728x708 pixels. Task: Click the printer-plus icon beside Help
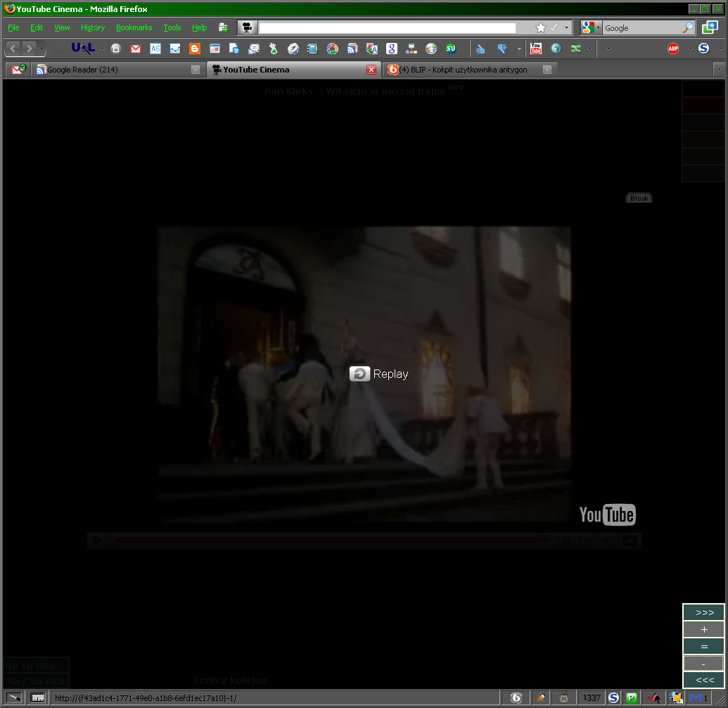coord(224,28)
